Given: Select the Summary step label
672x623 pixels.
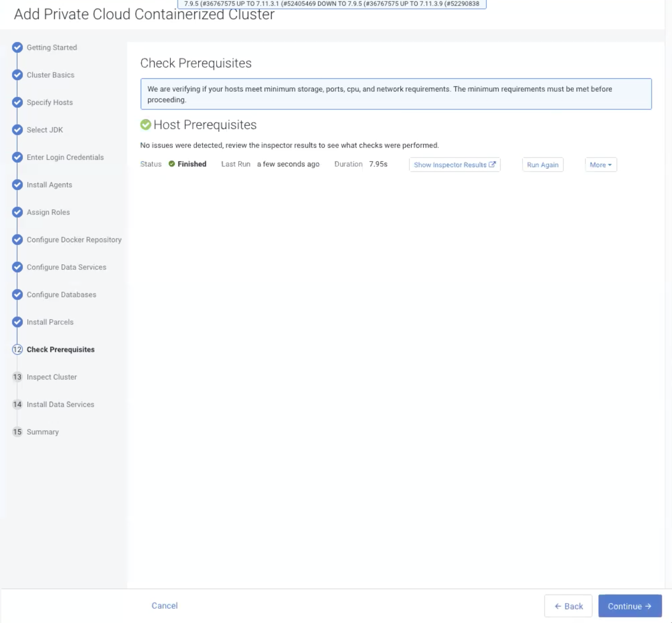Looking at the screenshot, I should 43,432.
